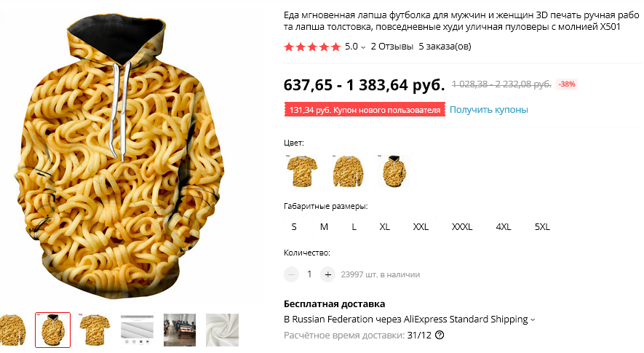Choose size 5XL

[542, 227]
